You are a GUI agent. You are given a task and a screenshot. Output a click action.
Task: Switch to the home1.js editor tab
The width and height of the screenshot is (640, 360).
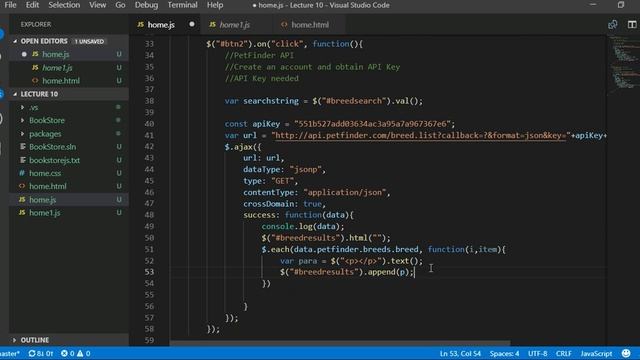234,25
